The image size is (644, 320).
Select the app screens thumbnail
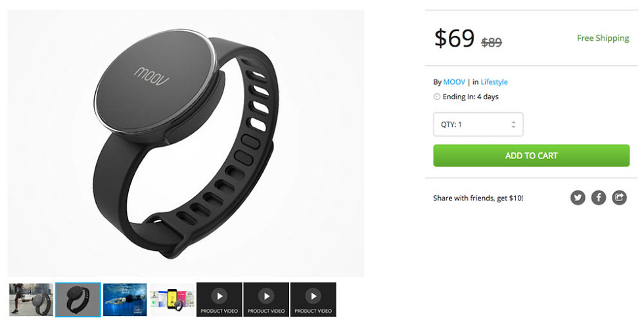coord(172,300)
